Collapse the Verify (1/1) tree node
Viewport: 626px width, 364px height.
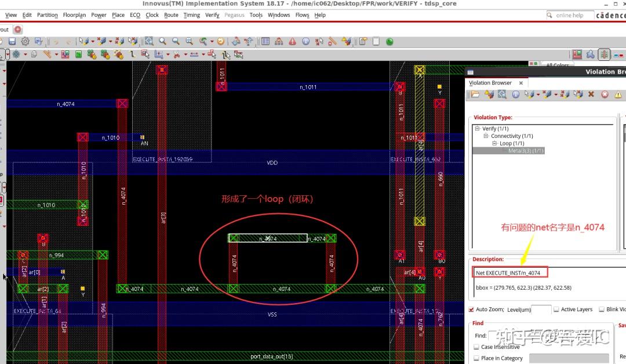pos(477,129)
